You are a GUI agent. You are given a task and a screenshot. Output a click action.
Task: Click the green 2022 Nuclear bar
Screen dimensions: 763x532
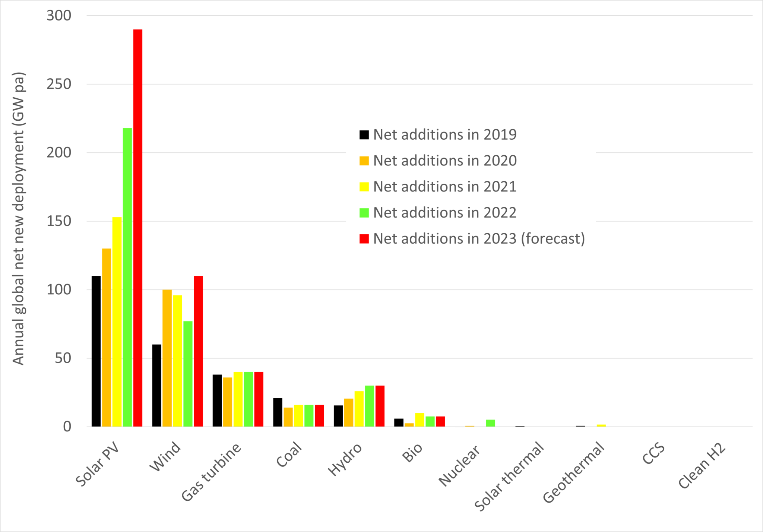(491, 423)
